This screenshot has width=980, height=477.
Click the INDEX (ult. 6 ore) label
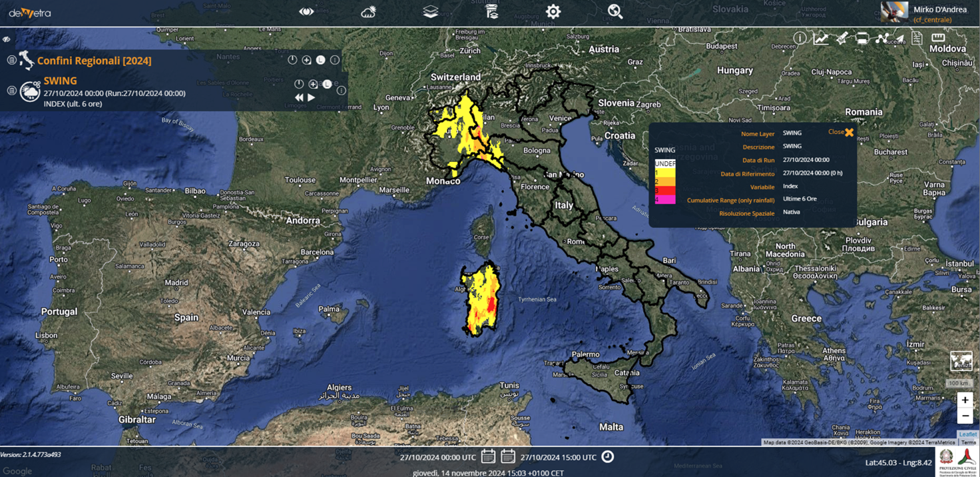[73, 104]
